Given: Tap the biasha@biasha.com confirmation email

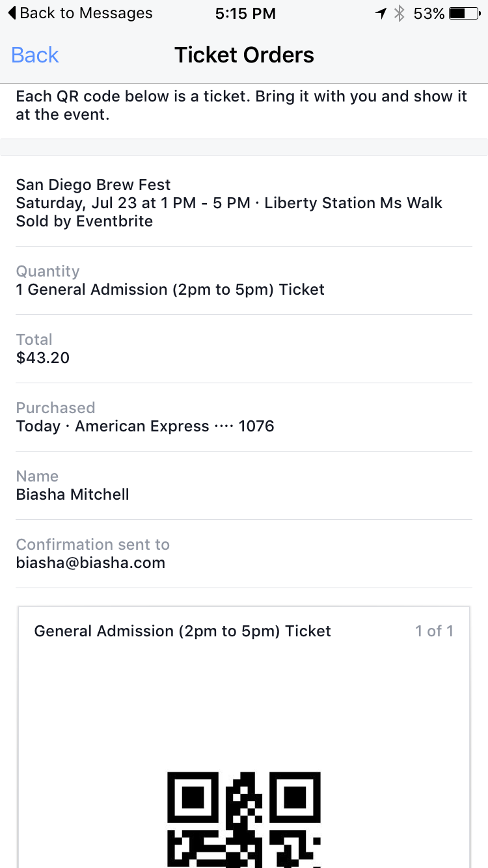Looking at the screenshot, I should tap(90, 563).
